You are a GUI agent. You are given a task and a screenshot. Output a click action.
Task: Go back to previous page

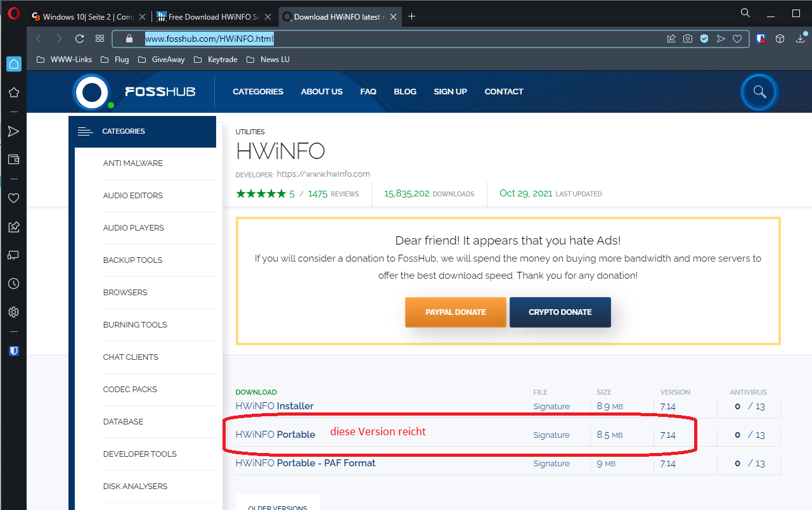click(x=39, y=39)
